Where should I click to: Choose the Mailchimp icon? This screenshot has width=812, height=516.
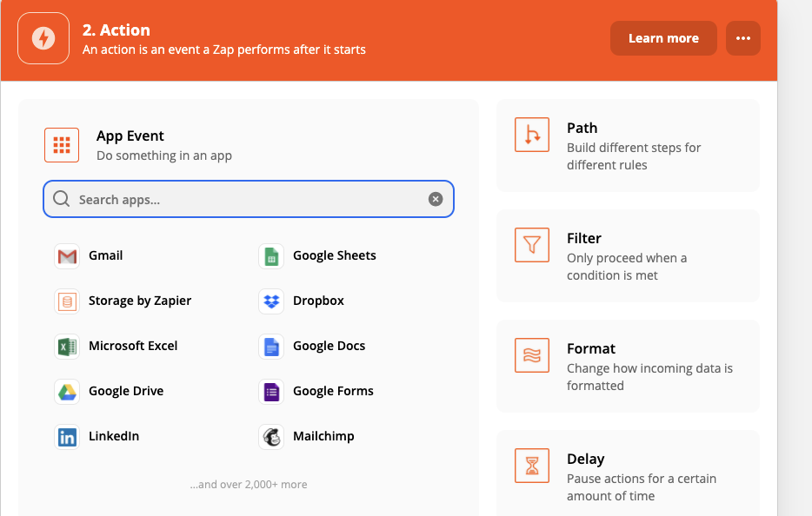(271, 437)
